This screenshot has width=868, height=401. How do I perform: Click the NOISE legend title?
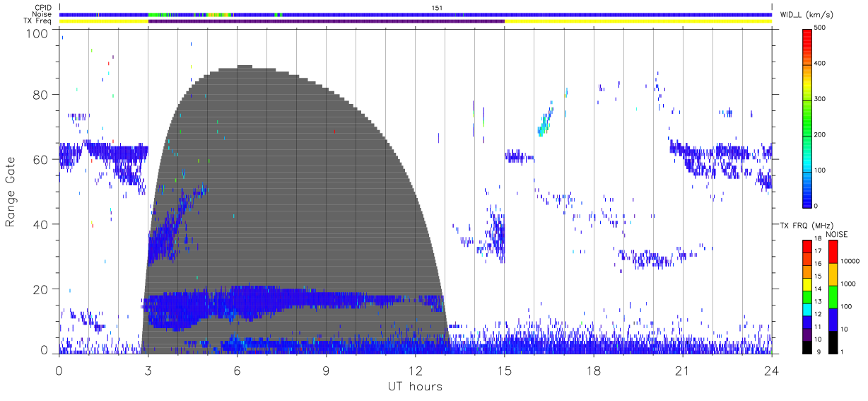[x=836, y=234]
